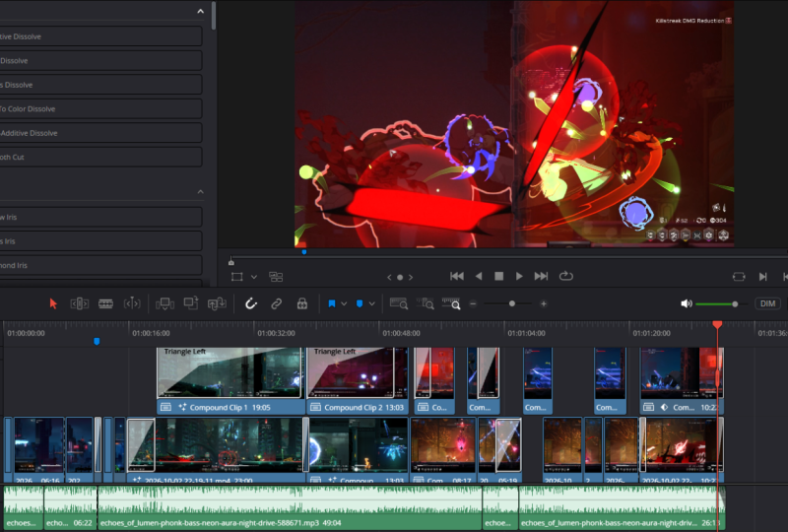This screenshot has width=788, height=532.
Task: Add a blue marker to timeline
Action: pos(360,303)
